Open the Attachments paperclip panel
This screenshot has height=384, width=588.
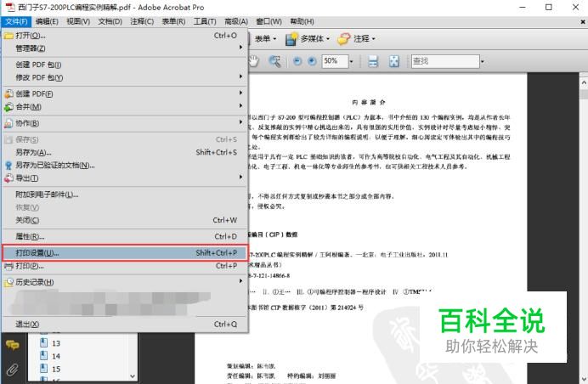(13, 370)
